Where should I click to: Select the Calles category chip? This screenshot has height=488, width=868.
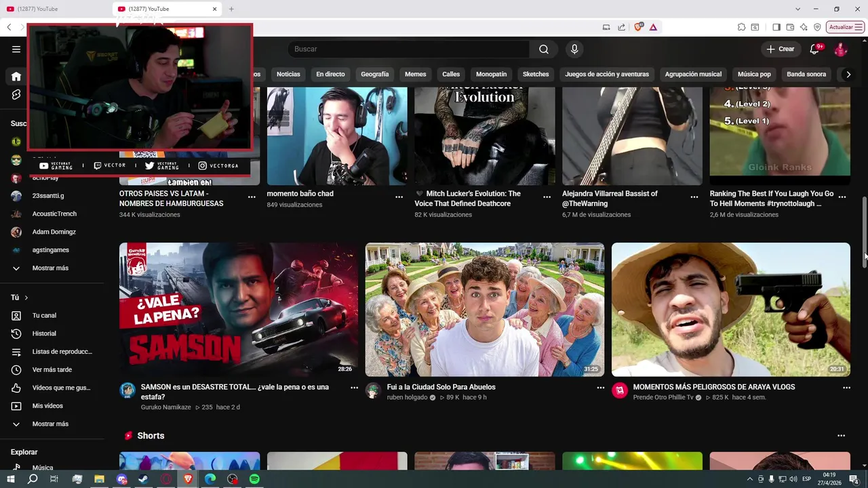point(451,74)
